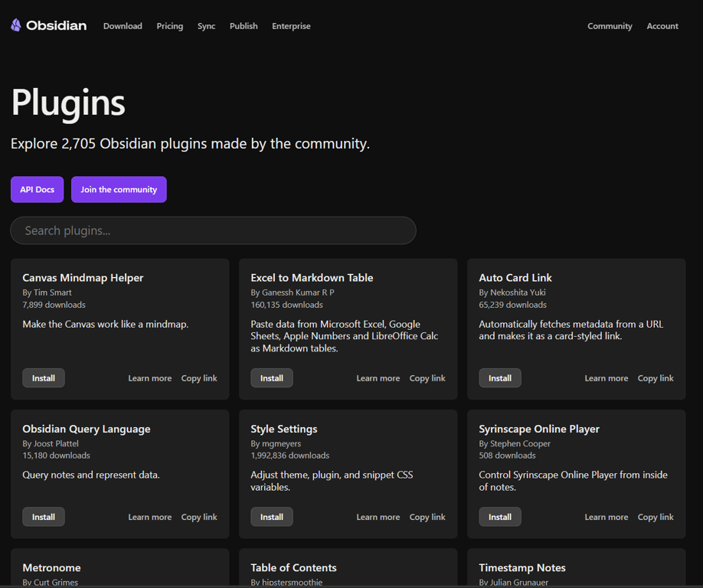Install Excel to Markdown Table plugin
703x588 pixels.
click(x=272, y=377)
